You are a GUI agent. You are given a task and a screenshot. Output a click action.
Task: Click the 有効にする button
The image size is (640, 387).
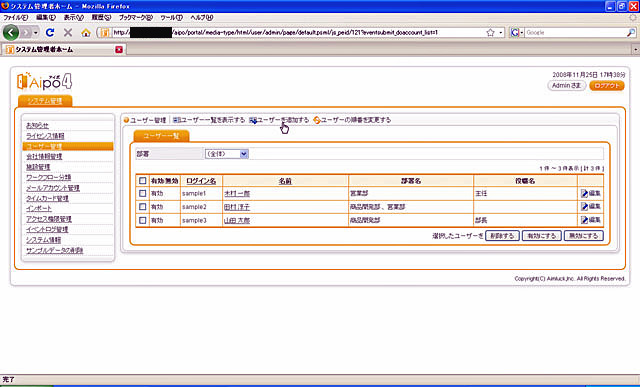coord(542,236)
